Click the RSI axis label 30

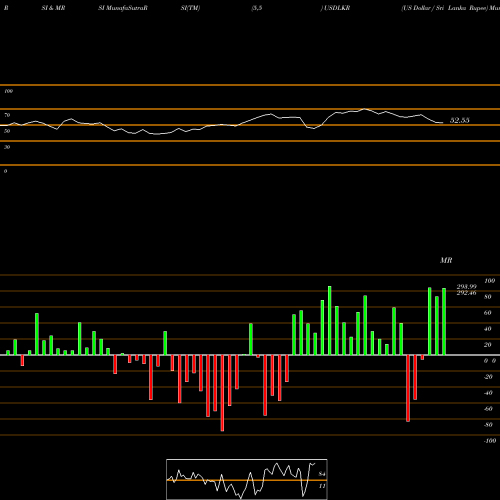[x=7, y=147]
